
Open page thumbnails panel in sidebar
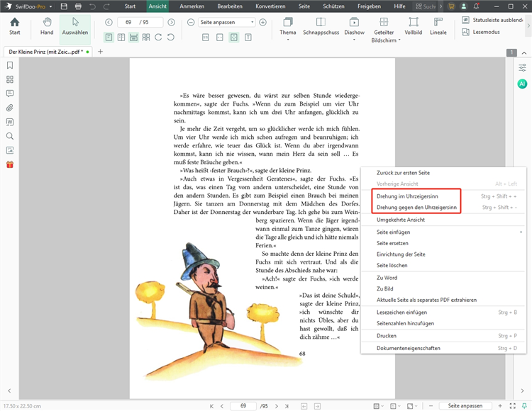[10, 79]
